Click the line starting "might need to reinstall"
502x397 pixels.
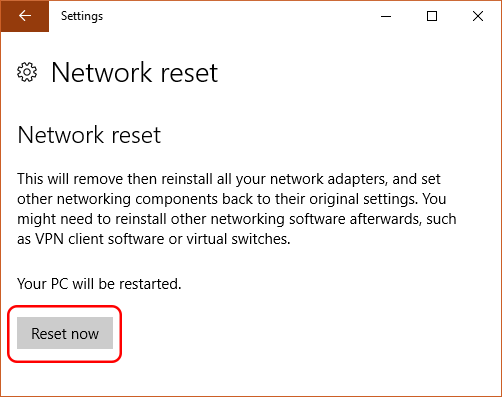click(237, 219)
